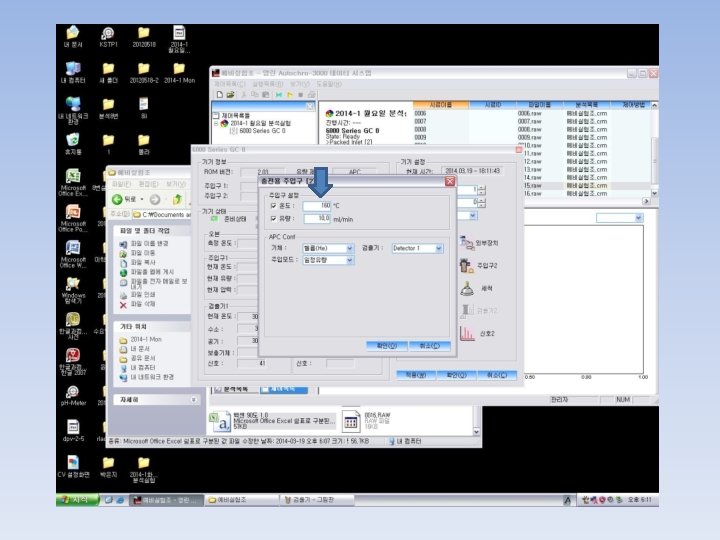Open the 파일(F) menu in explorer window
720x540 pixels.
point(121,184)
